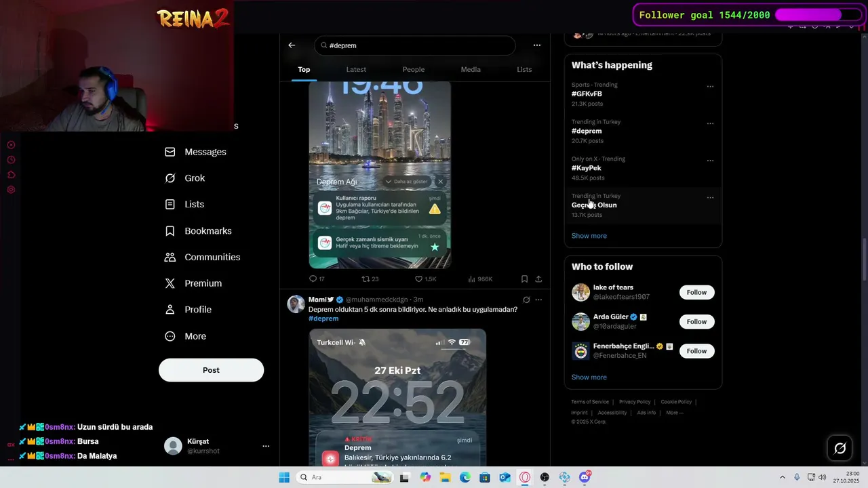
Task: Follow lake of tears
Action: (696, 292)
